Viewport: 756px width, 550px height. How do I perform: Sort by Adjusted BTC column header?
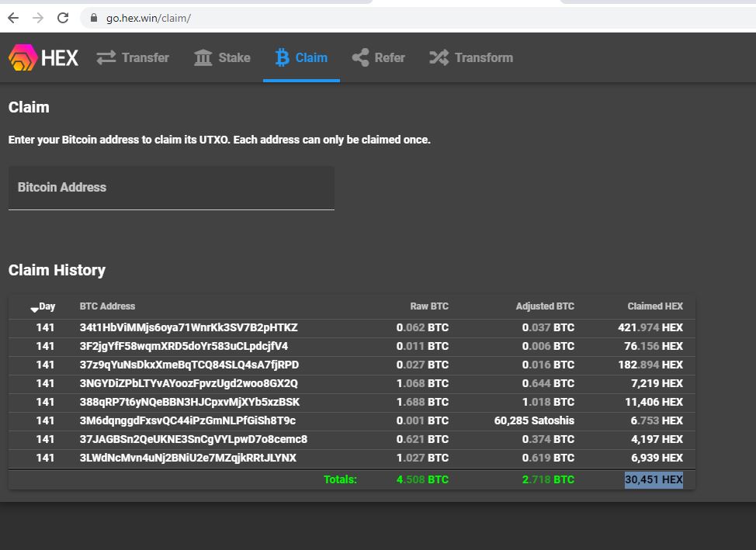[545, 306]
